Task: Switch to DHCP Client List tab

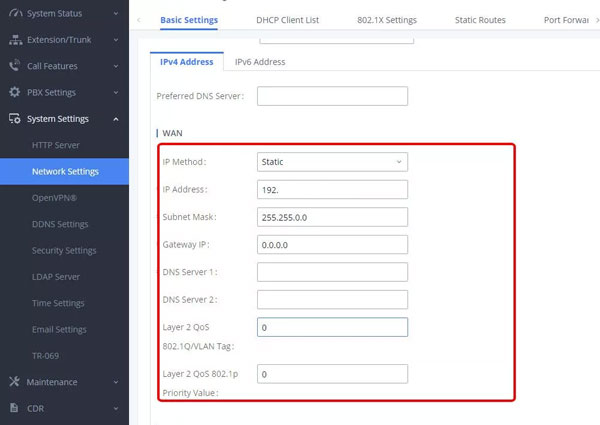Action: [287, 20]
